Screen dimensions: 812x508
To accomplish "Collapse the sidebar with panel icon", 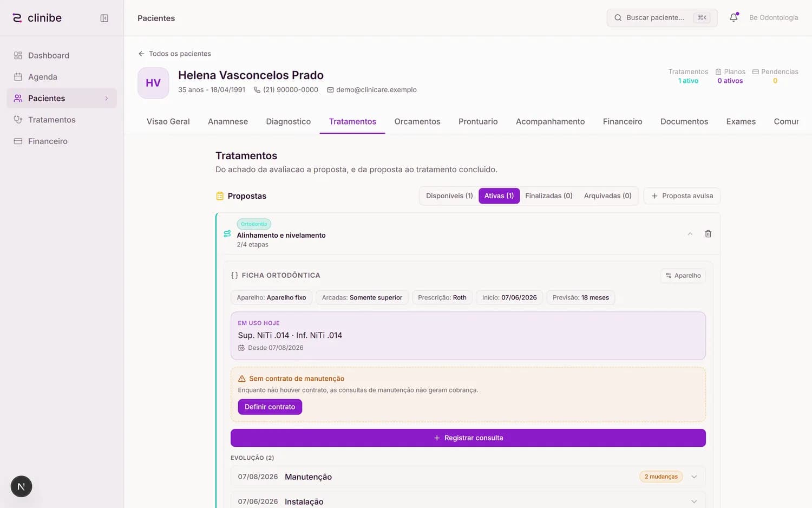I will 104,18.
